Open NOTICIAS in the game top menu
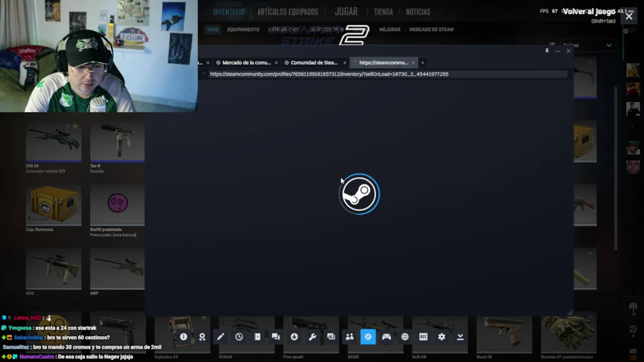This screenshot has height=362, width=644. (418, 12)
